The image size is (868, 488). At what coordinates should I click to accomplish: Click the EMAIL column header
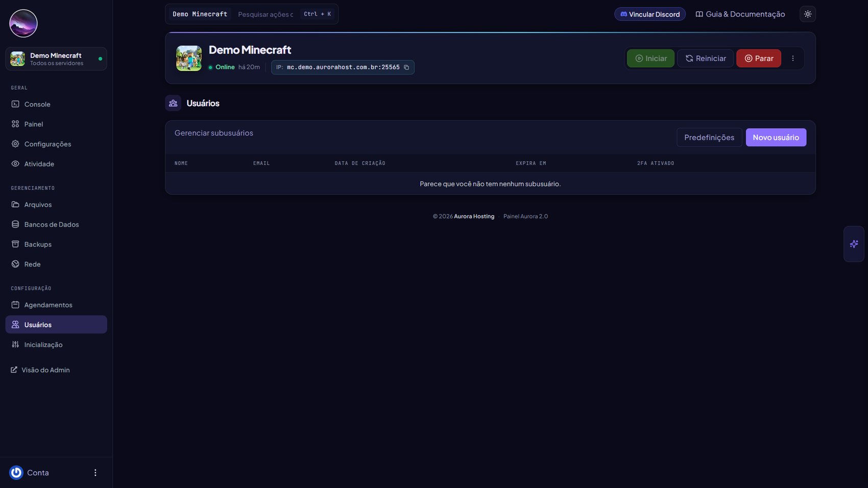coord(261,163)
